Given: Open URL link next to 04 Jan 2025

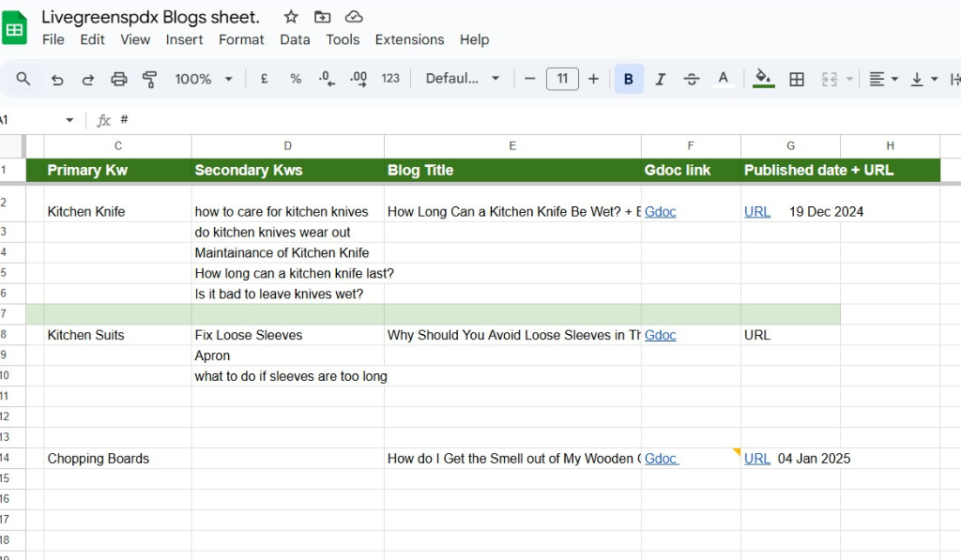Looking at the screenshot, I should tap(757, 459).
